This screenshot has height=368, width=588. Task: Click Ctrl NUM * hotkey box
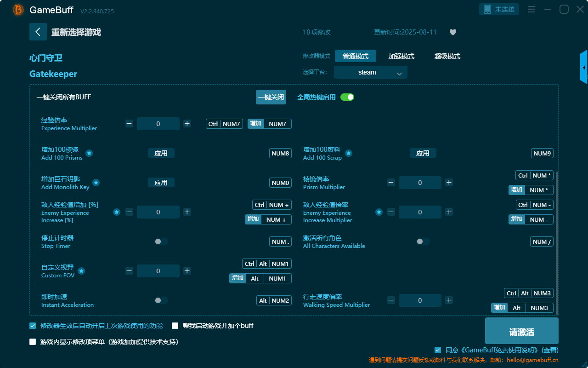(x=534, y=175)
